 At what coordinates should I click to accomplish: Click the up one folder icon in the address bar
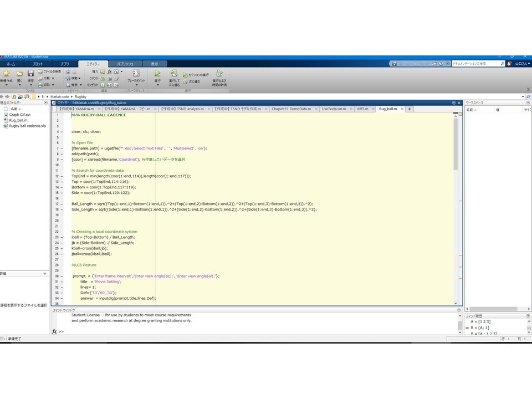point(14,96)
